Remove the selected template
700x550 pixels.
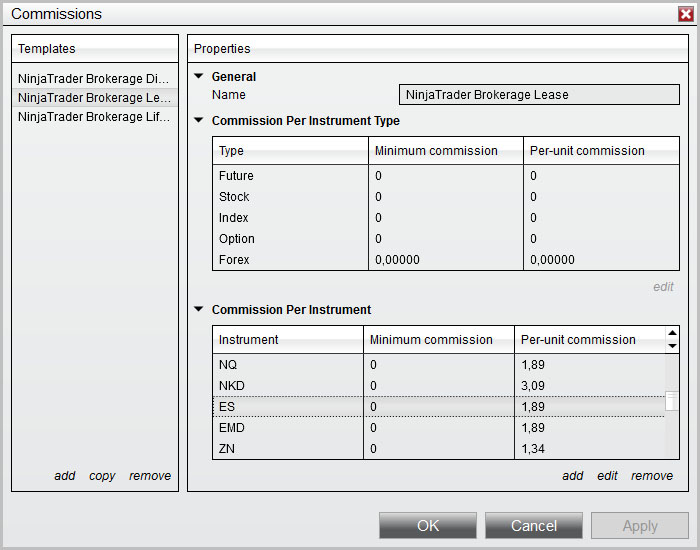[150, 476]
